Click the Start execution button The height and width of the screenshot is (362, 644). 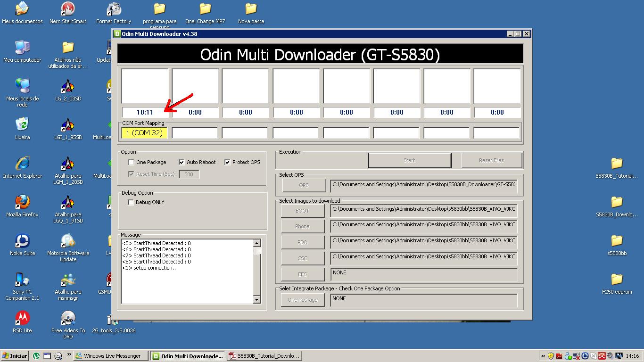(409, 160)
